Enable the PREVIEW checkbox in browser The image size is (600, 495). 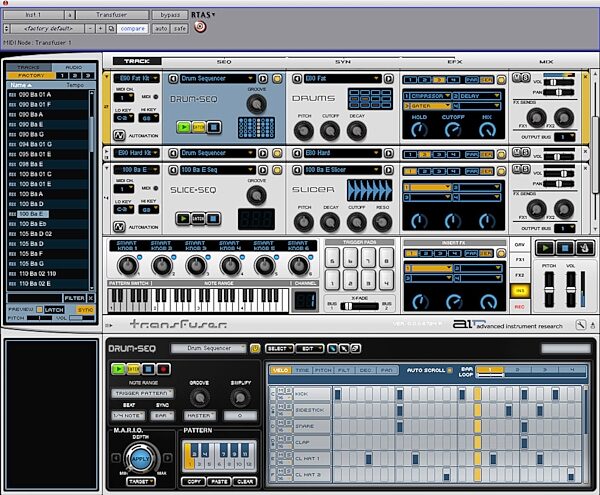39,309
